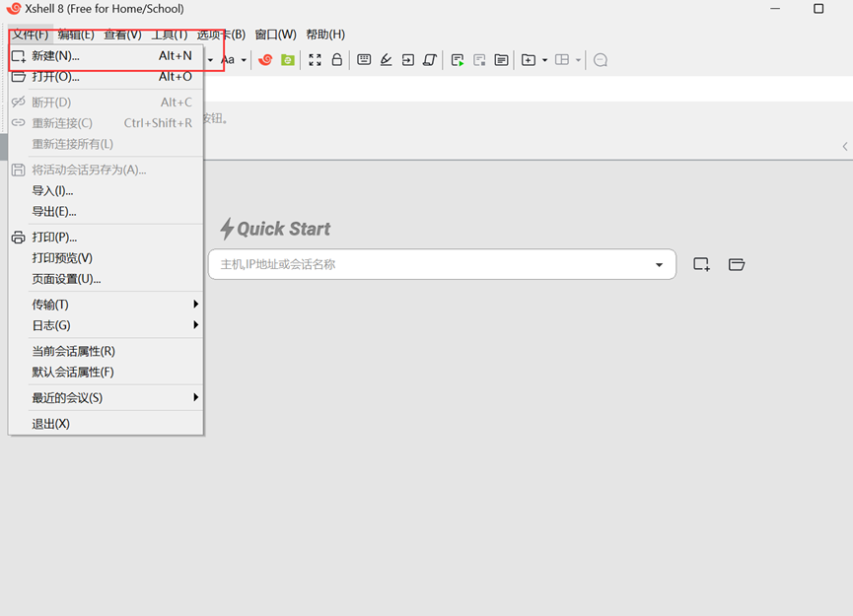853x616 pixels.
Task: Open the 帮助(H) menu bar item
Action: click(x=325, y=34)
